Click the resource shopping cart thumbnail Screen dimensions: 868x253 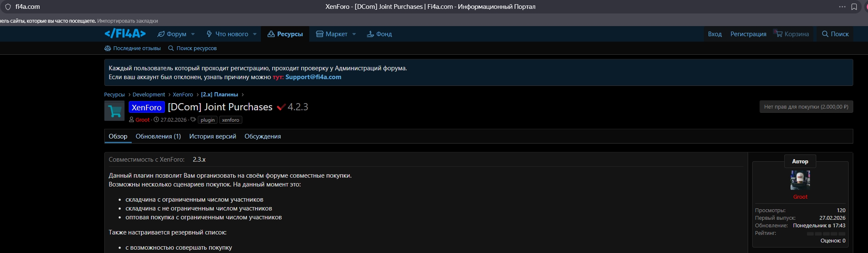[114, 111]
